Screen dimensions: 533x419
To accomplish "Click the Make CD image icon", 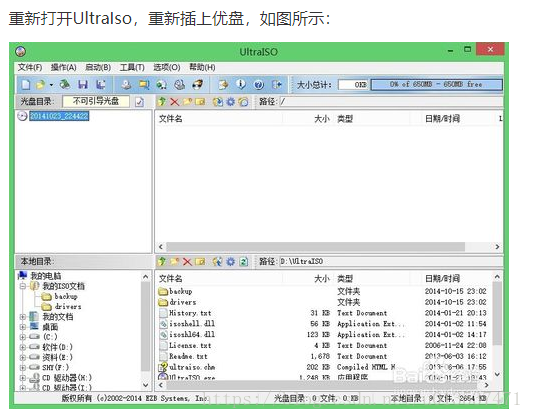I will point(126,84).
